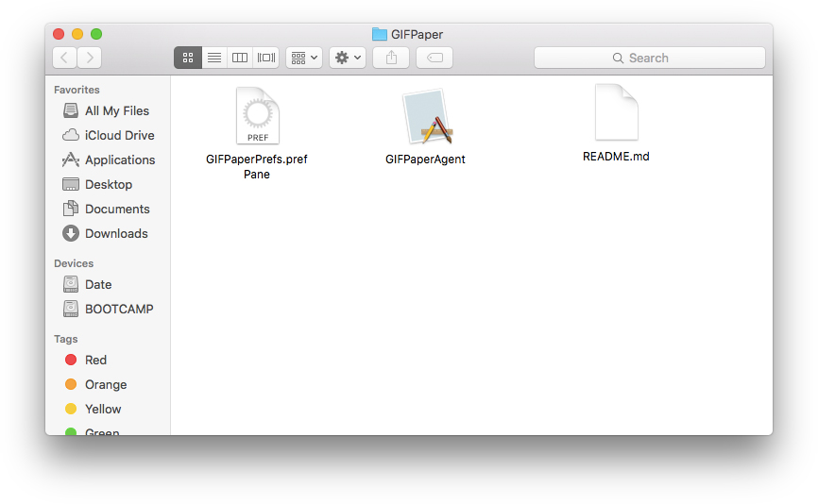Switch to column view mode
The height and width of the screenshot is (504, 818).
[240, 58]
